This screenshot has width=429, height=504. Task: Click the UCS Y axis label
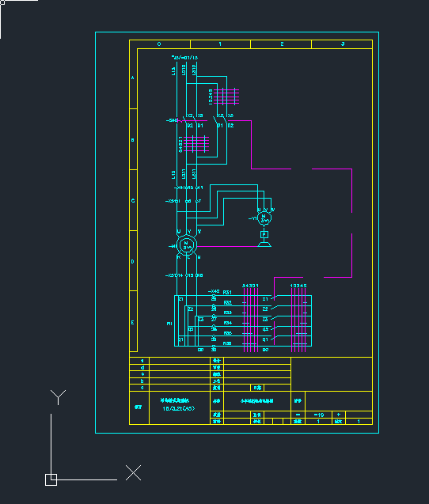tap(58, 397)
